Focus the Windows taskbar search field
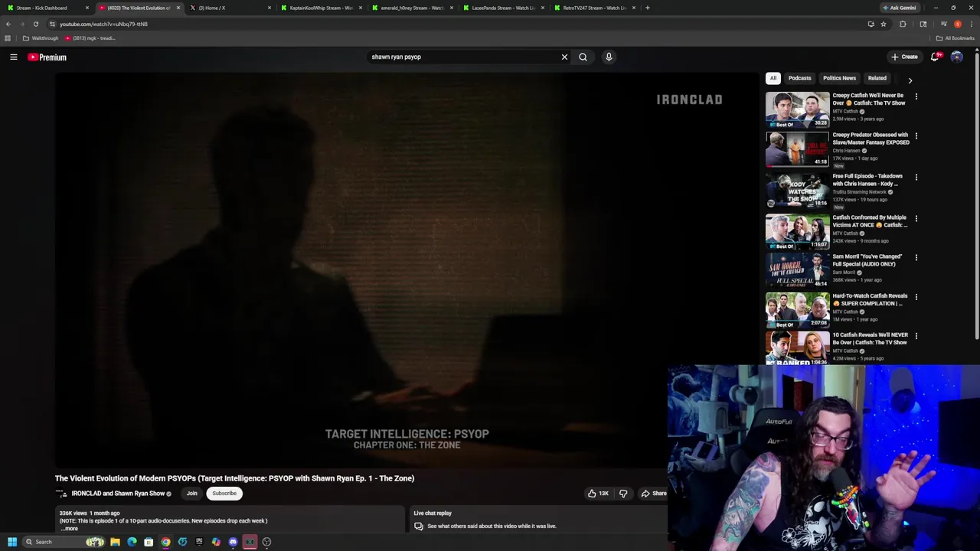980x551 pixels. [64, 542]
